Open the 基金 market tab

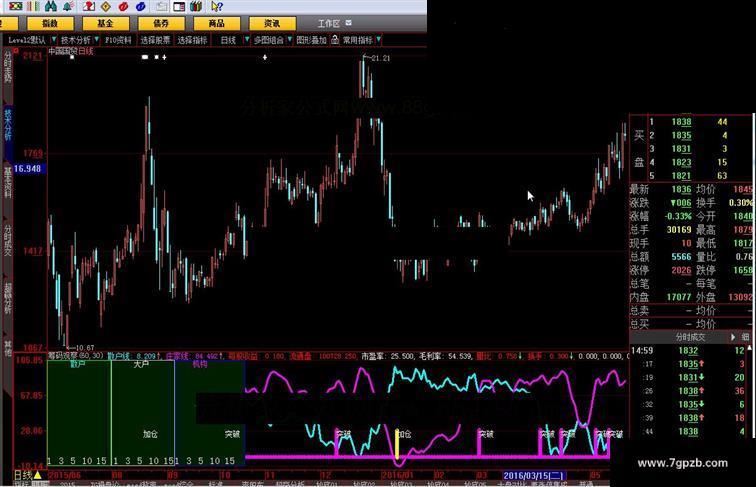(x=106, y=23)
